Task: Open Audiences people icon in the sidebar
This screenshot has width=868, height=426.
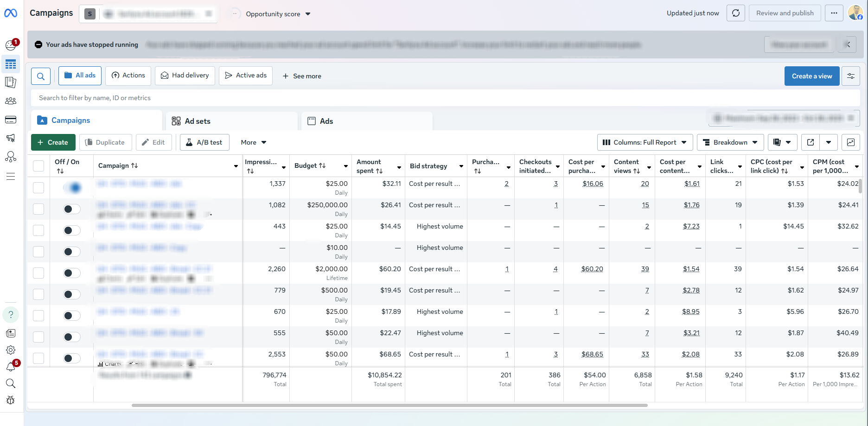Action: (11, 101)
